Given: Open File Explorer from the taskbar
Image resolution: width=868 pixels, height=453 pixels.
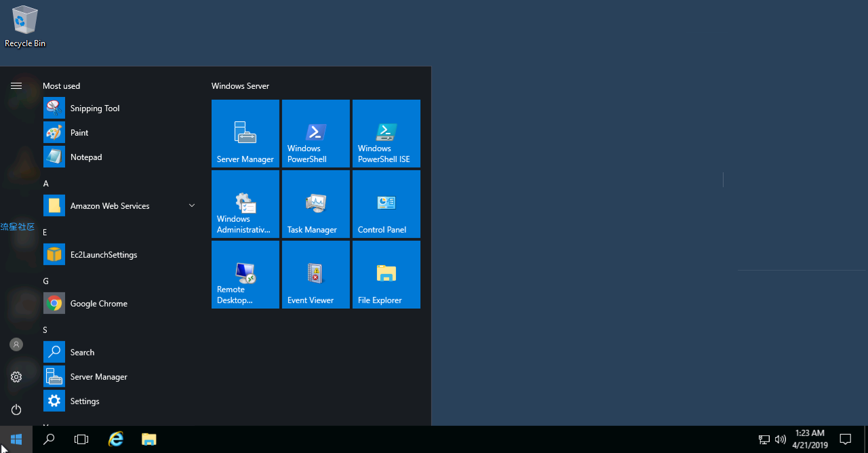Looking at the screenshot, I should click(x=149, y=439).
